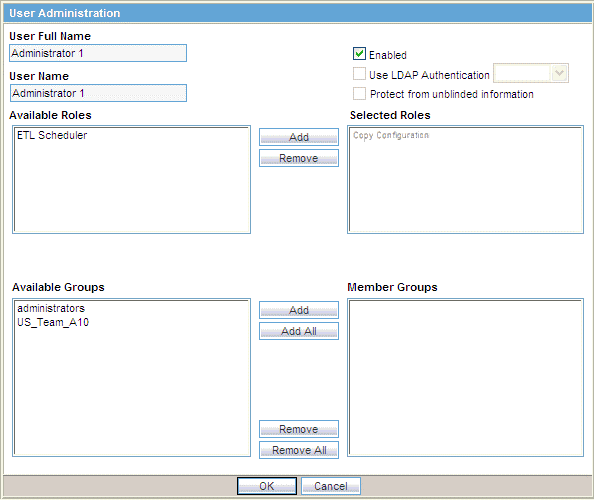
Task: Confirm with the OK button
Action: click(267, 486)
